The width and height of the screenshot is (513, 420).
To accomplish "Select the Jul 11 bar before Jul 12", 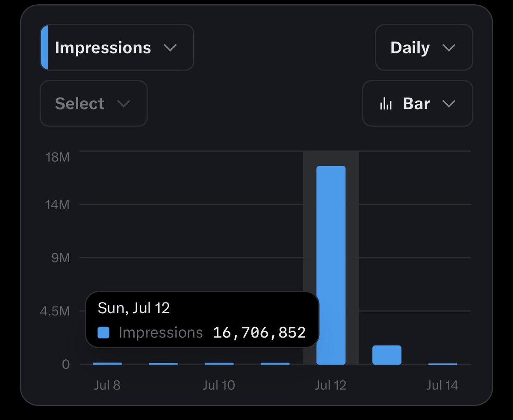I will pyautogui.click(x=275, y=364).
